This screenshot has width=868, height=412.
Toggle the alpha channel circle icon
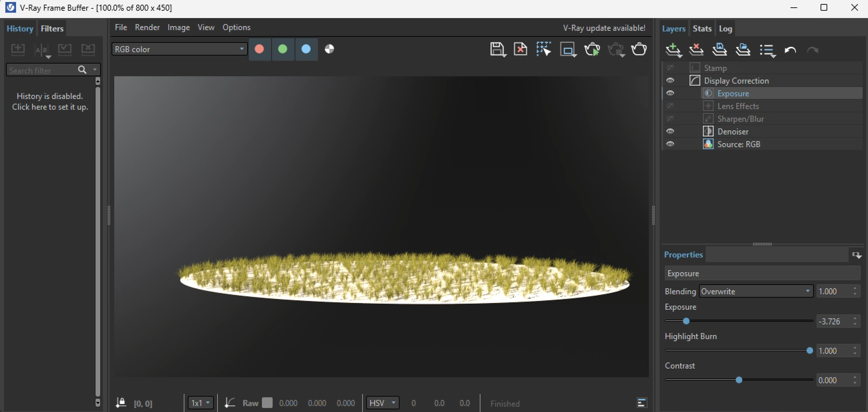(329, 49)
